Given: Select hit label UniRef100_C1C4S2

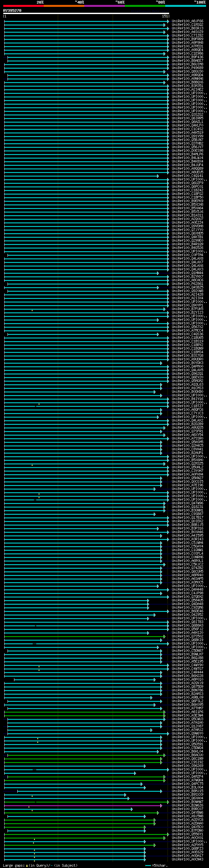Looking at the screenshot, I should coord(187,129).
